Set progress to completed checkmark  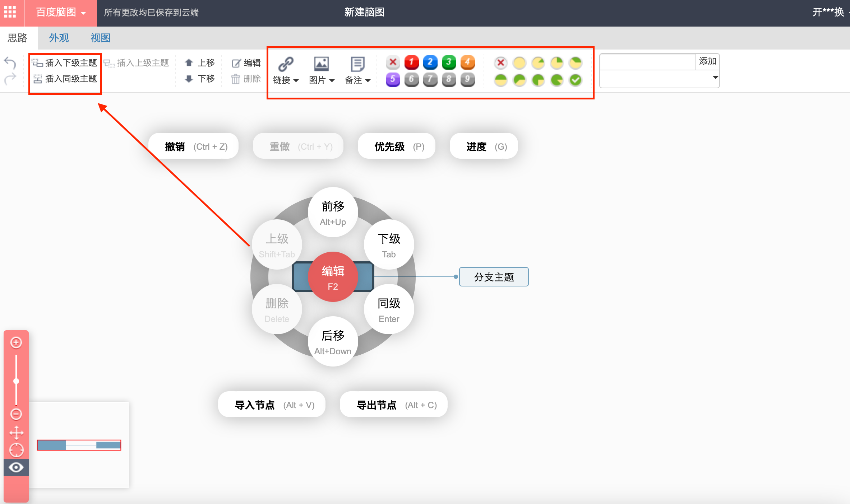[576, 80]
